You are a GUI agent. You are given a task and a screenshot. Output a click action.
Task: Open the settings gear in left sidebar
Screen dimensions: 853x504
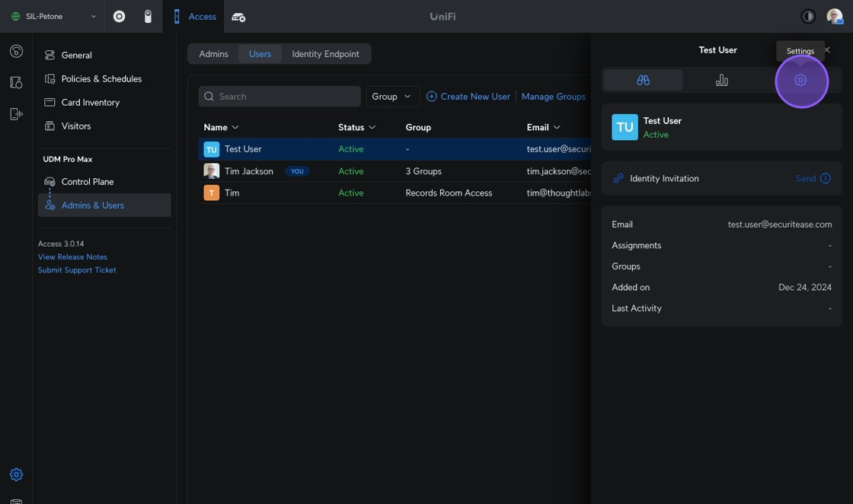(16, 474)
